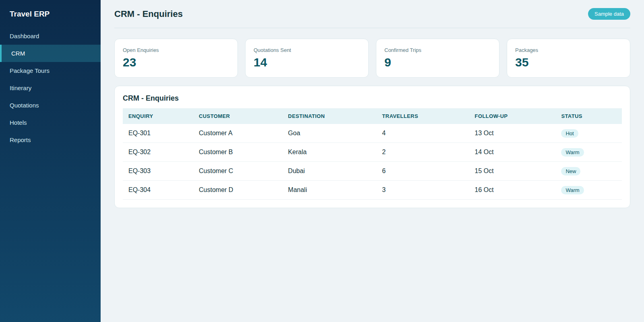Click the 14 Oct follow-up date
Screen dimensions: 644x322
(x=484, y=152)
